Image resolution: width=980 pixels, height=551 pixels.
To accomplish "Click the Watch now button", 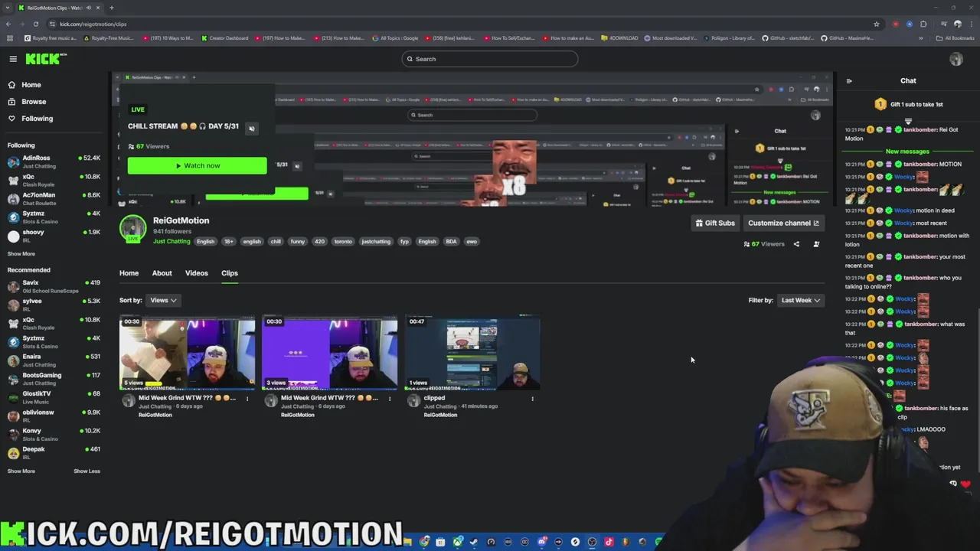I will point(197,165).
